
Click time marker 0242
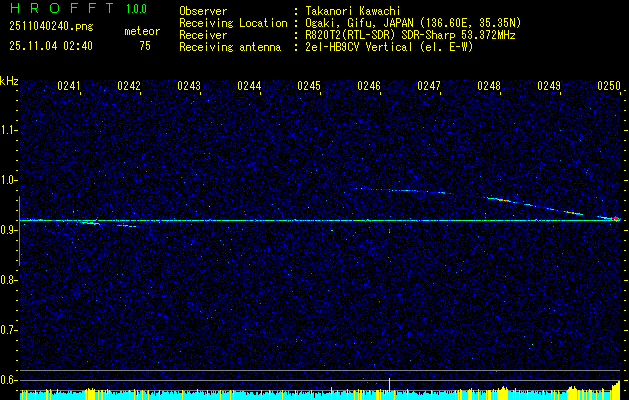click(129, 86)
